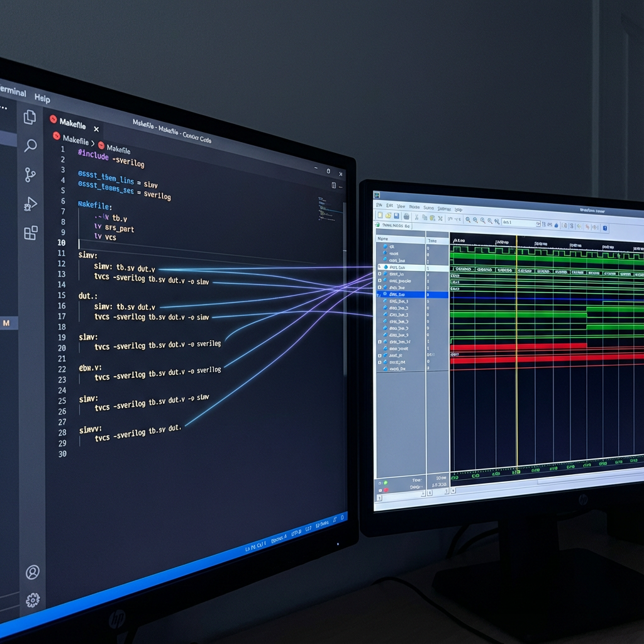Click the blue water-drop icon in waveform toolbar

[557, 225]
